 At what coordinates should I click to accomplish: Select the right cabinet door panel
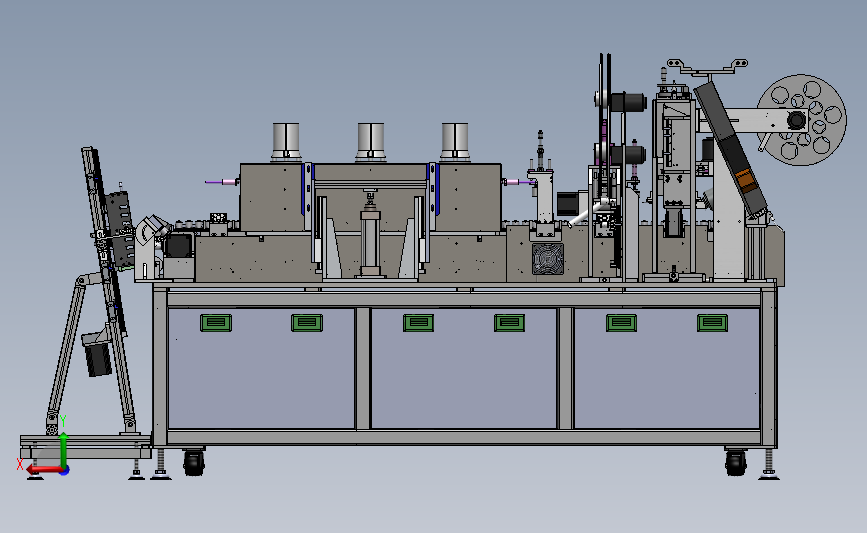pyautogui.click(x=667, y=368)
